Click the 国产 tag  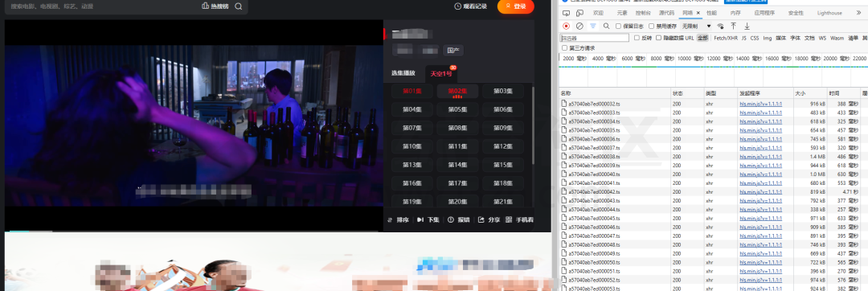pos(452,50)
